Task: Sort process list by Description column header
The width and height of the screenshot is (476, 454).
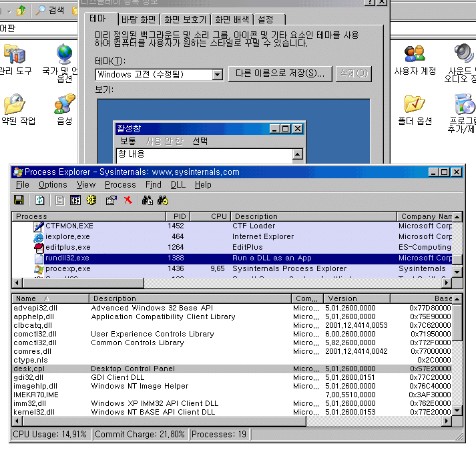Action: tap(314, 216)
